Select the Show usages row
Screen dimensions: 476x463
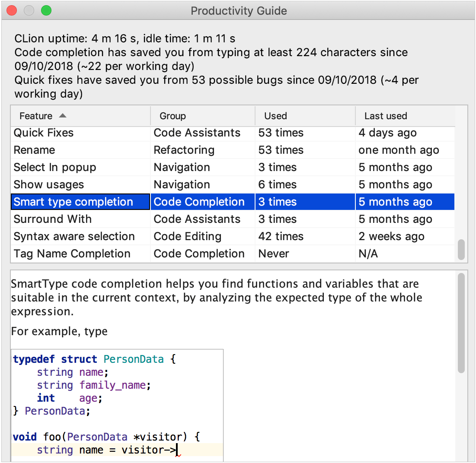click(233, 185)
